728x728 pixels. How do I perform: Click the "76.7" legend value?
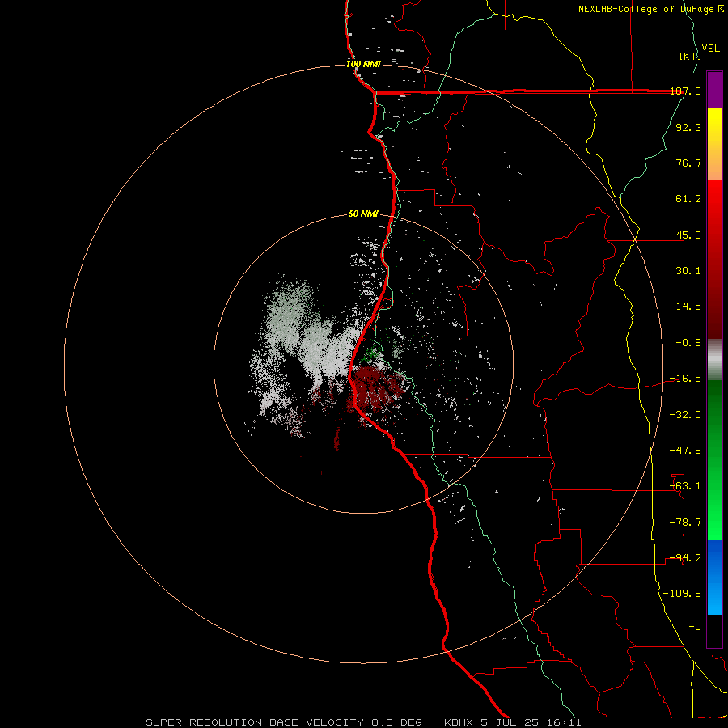(688, 163)
